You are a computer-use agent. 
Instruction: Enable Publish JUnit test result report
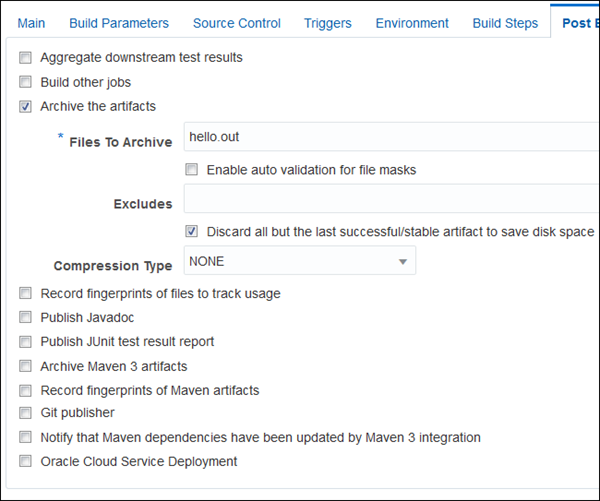coord(25,342)
